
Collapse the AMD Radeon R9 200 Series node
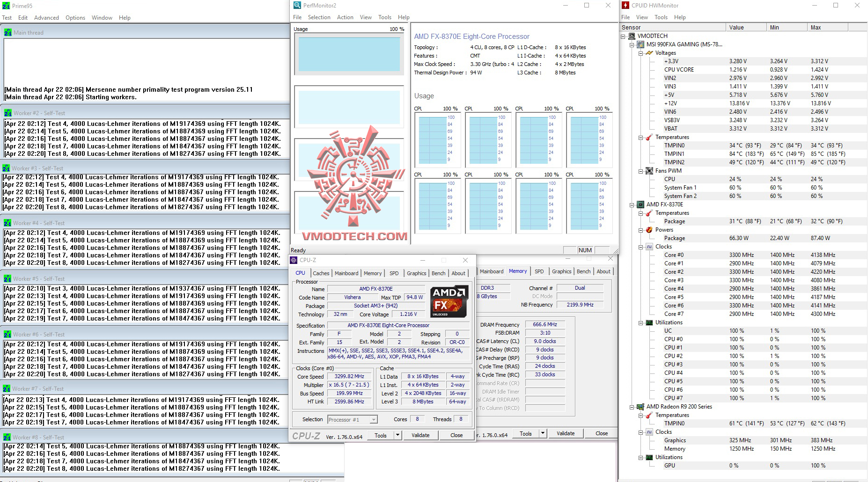632,407
